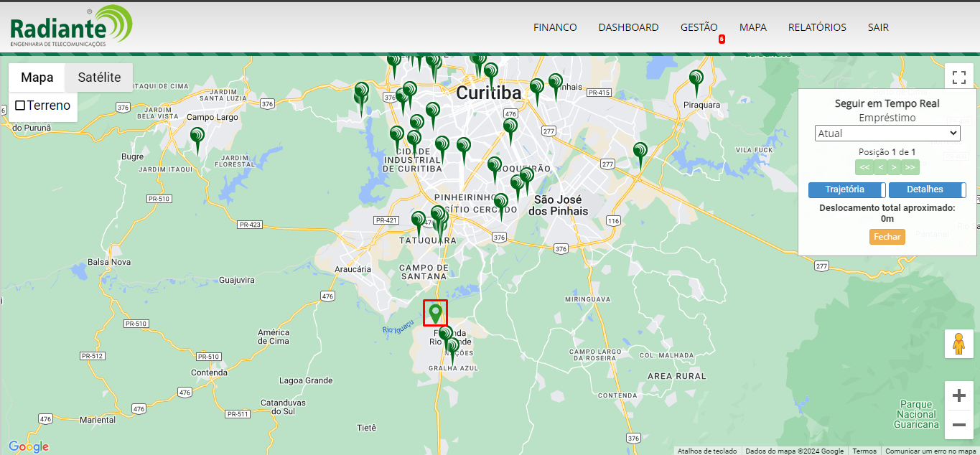This screenshot has width=980, height=455.
Task: Go to the last position (>>)
Action: (x=910, y=168)
